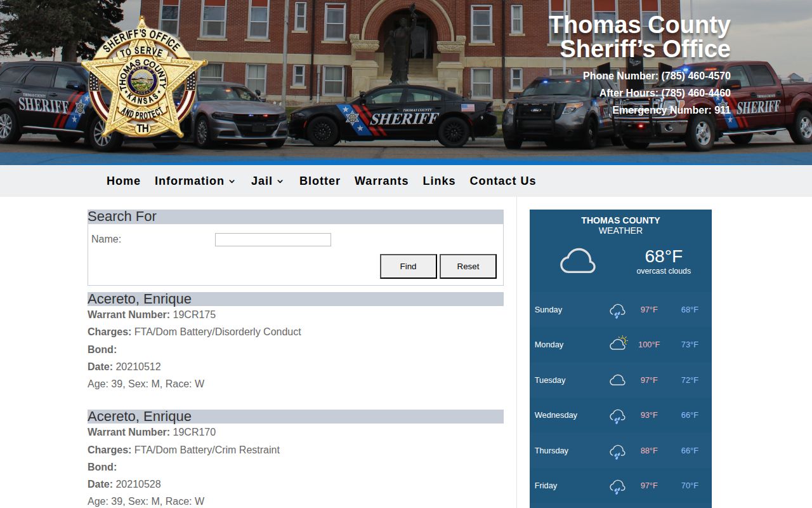Click the Reset button
Viewport: 812px width, 508px height.
pyautogui.click(x=468, y=266)
